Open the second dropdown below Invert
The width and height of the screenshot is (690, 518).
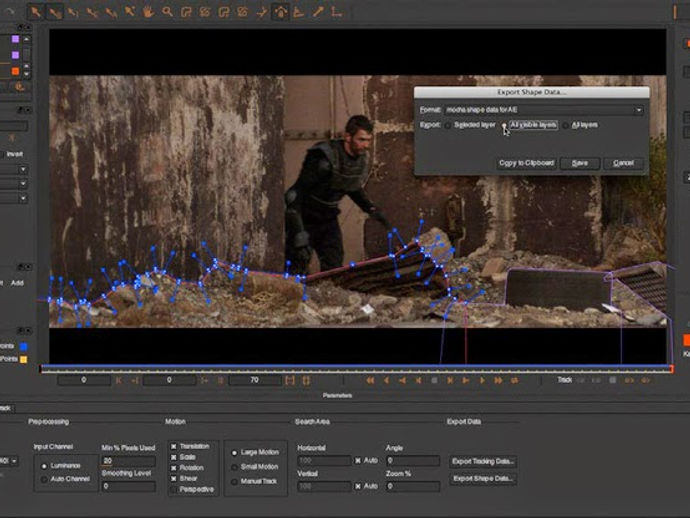pos(23,184)
